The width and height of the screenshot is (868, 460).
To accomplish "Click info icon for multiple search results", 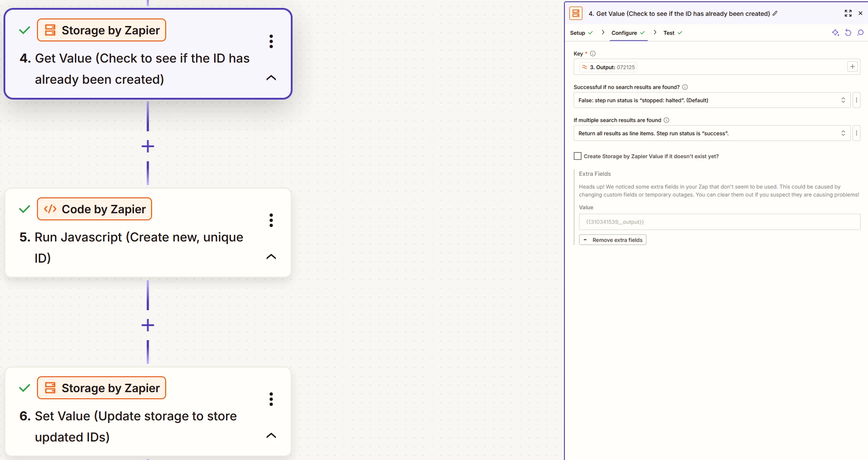I will click(x=666, y=120).
